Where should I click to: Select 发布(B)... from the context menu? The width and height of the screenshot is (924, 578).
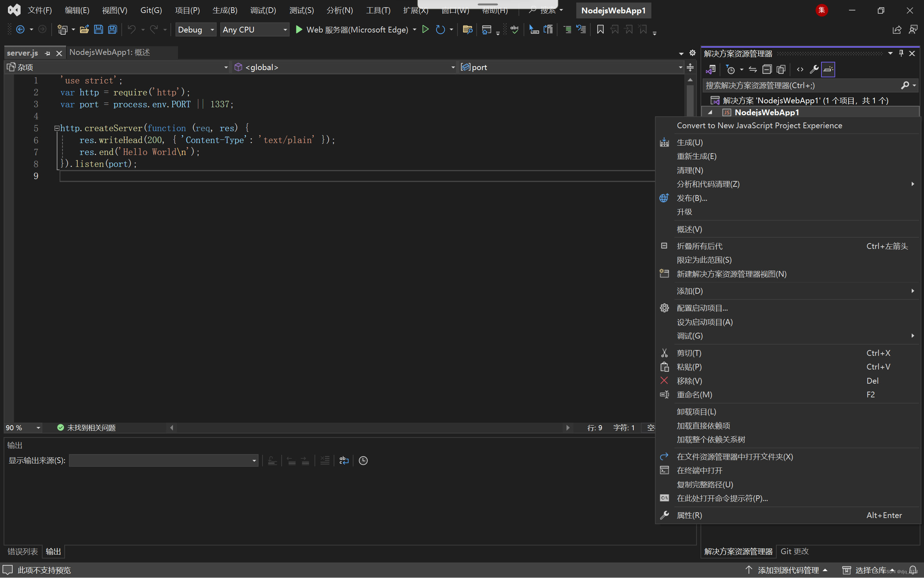click(x=692, y=198)
